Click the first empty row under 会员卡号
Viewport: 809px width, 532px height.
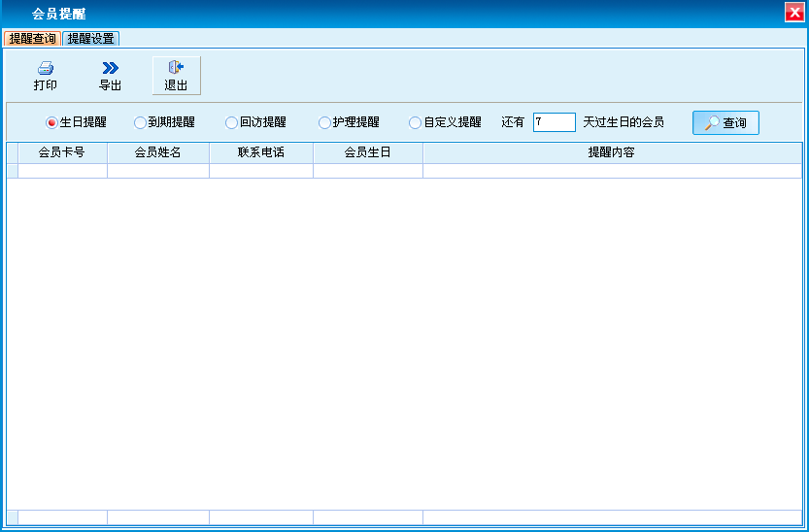[x=61, y=171]
